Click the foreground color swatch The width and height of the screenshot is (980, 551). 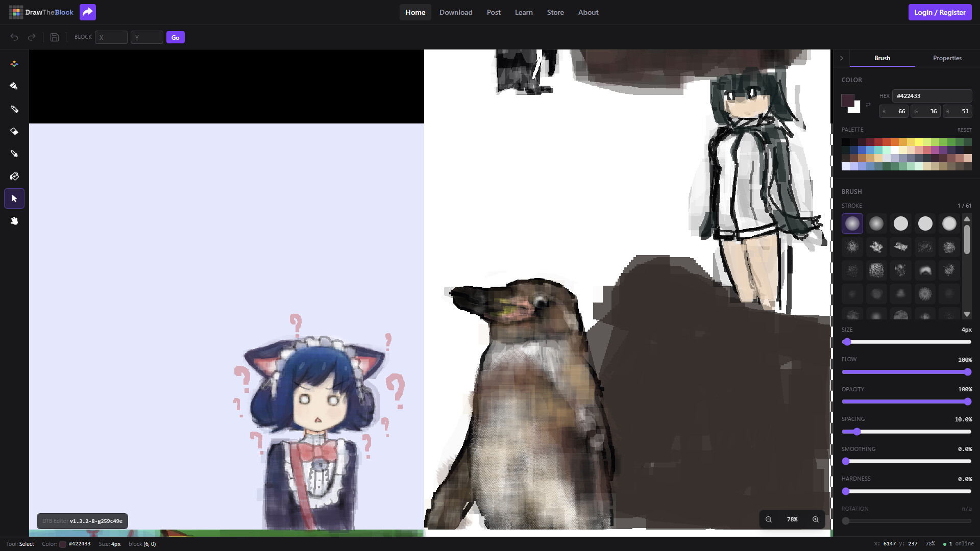tap(848, 100)
